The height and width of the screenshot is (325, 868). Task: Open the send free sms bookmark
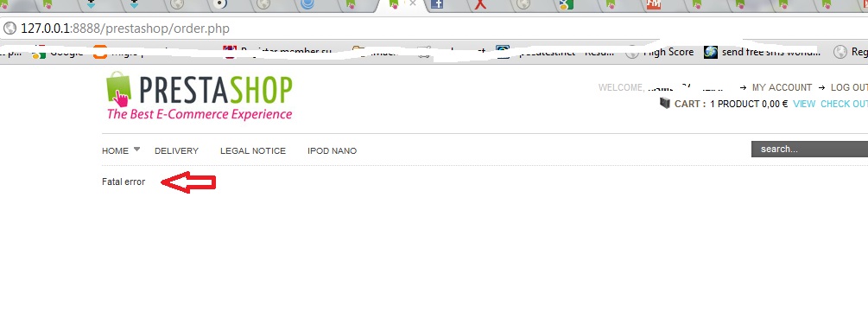pyautogui.click(x=763, y=52)
